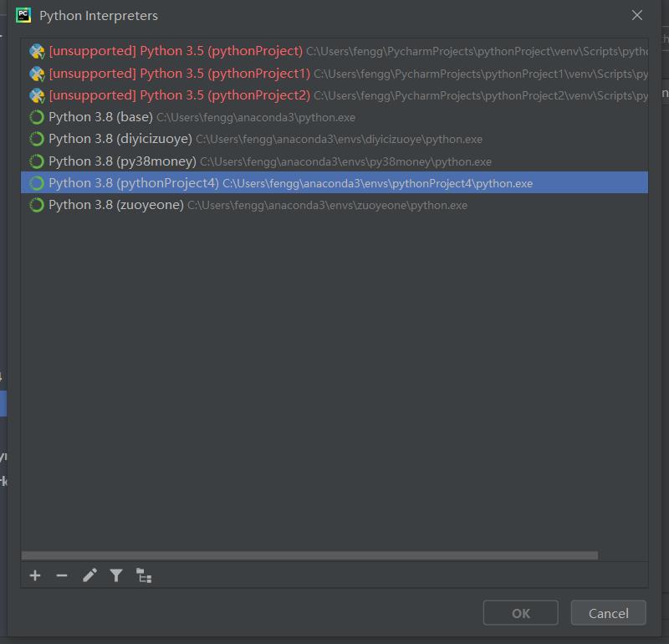Select Python 3.8 (base) interpreter row
The image size is (669, 644).
334,117
